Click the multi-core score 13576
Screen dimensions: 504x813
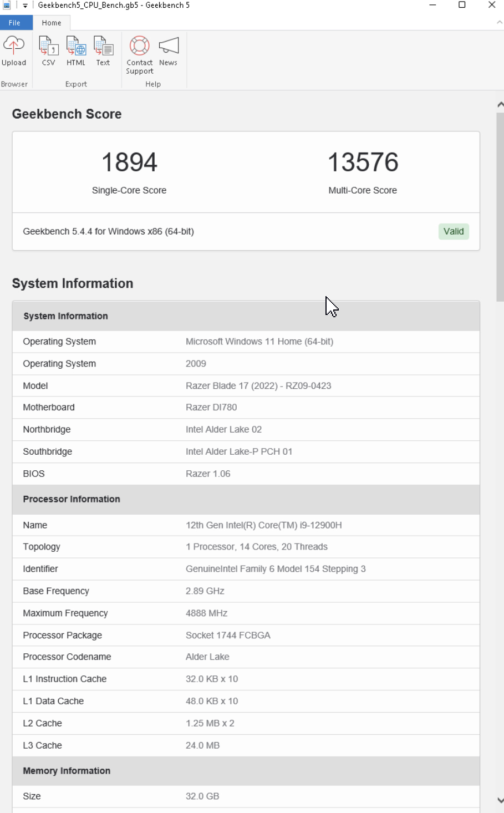click(363, 162)
